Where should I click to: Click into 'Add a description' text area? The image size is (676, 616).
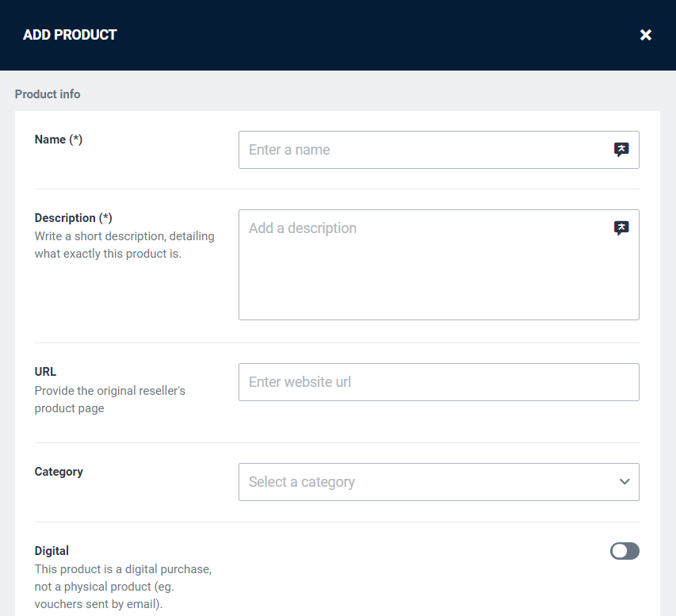(424, 270)
